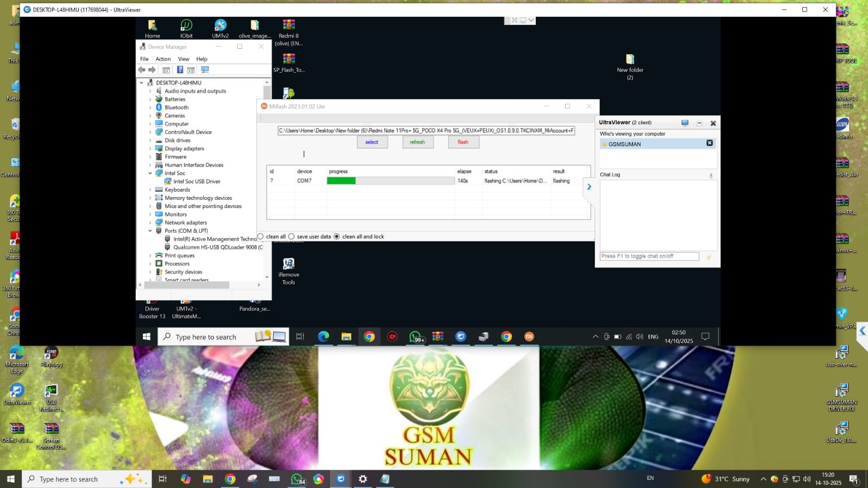Open the Help menu in Device Manager
This screenshot has width=868, height=488.
click(201, 59)
